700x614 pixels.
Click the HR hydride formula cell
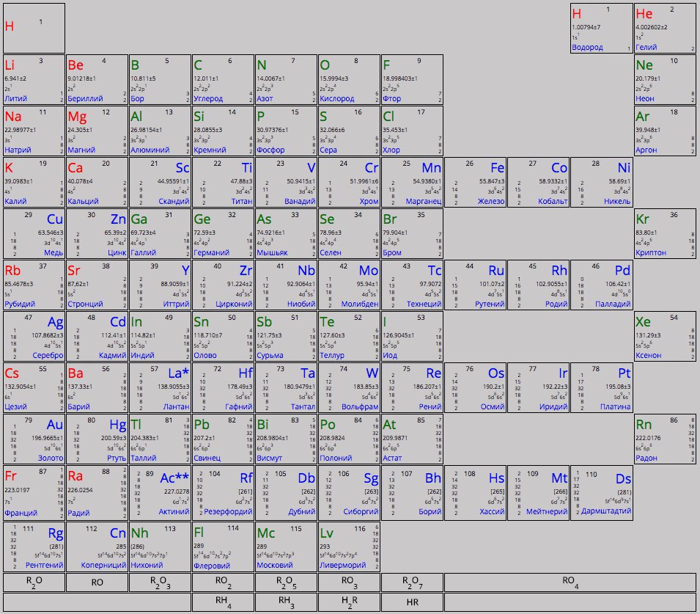pos(412,602)
